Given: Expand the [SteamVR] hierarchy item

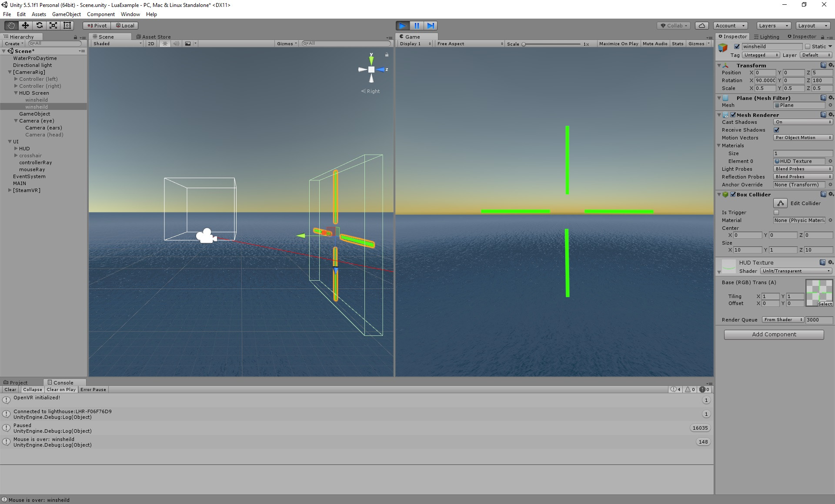Looking at the screenshot, I should (10, 190).
